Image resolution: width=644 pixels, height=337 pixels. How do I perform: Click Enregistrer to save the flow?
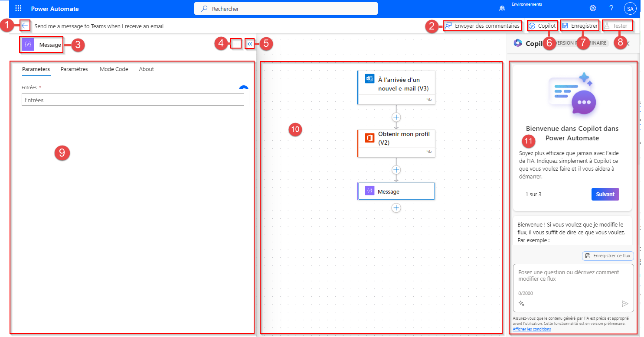point(579,26)
